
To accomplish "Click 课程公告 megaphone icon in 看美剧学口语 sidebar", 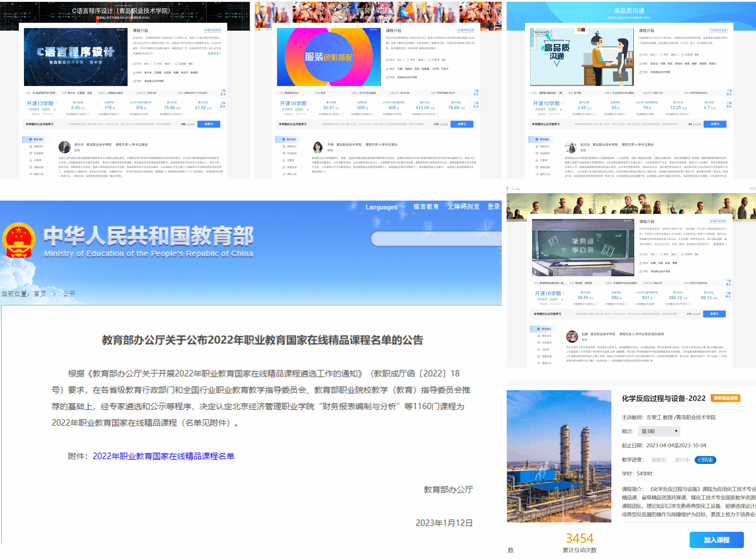I will (539, 363).
